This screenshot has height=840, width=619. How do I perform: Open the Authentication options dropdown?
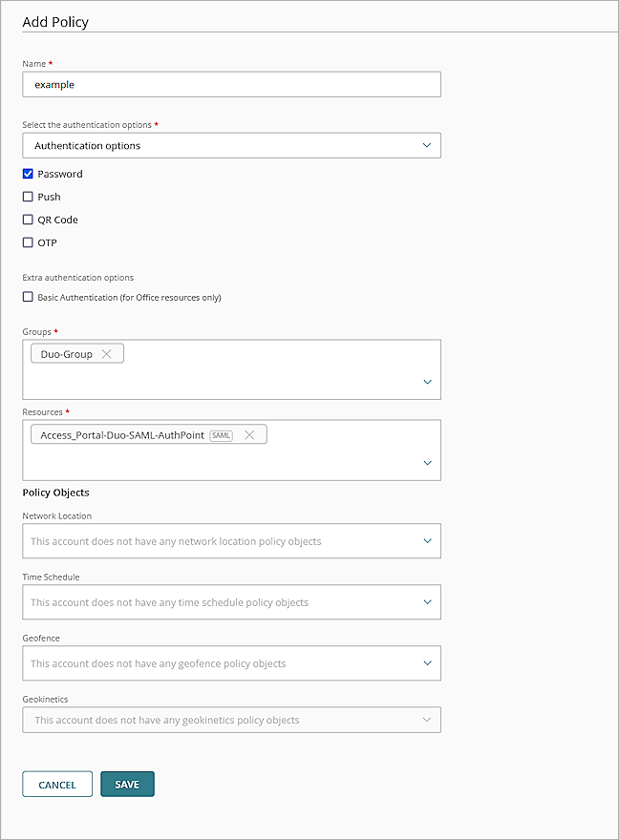231,145
